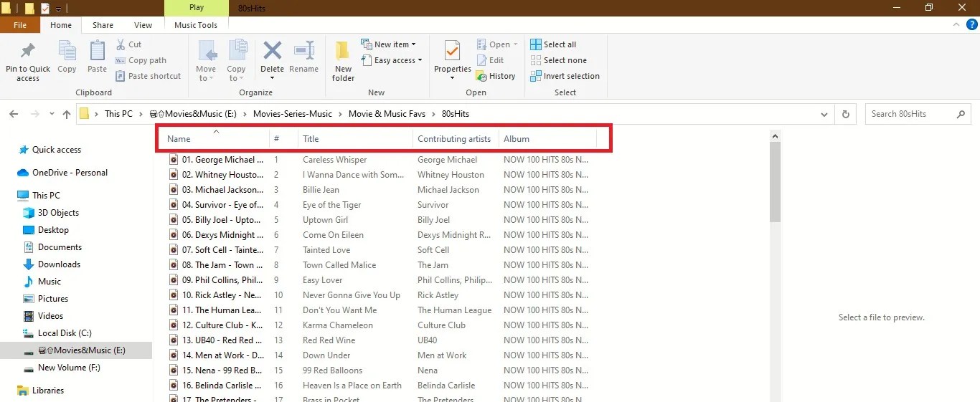Click the search magnifier icon
This screenshot has width=980, height=402.
[961, 114]
